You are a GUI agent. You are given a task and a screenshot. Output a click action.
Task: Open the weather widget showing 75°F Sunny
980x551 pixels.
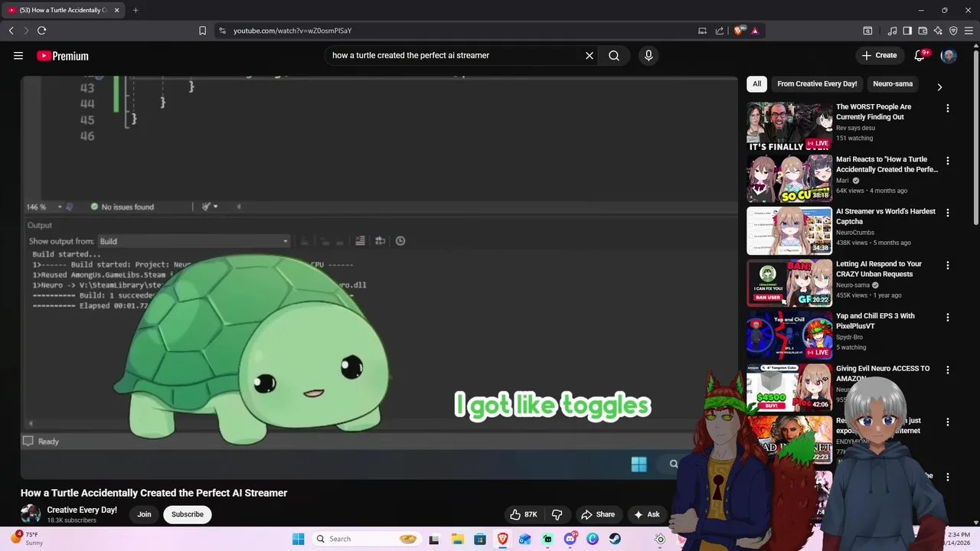coord(28,539)
